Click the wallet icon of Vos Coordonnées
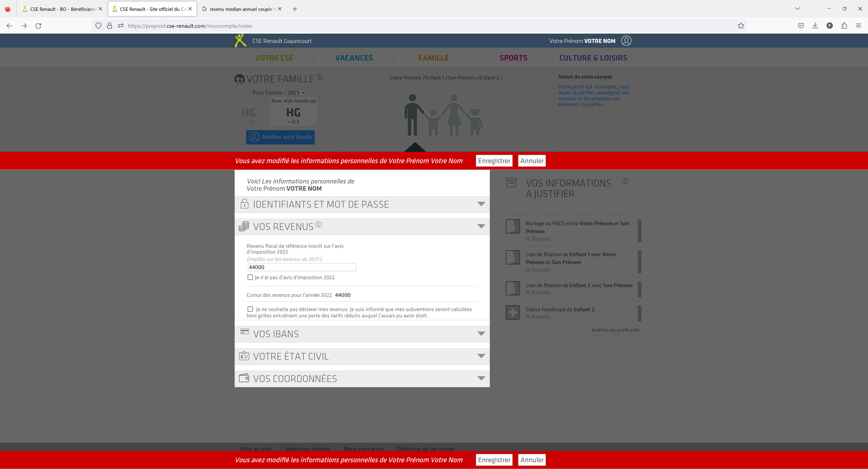The height and width of the screenshot is (469, 868). (x=244, y=378)
